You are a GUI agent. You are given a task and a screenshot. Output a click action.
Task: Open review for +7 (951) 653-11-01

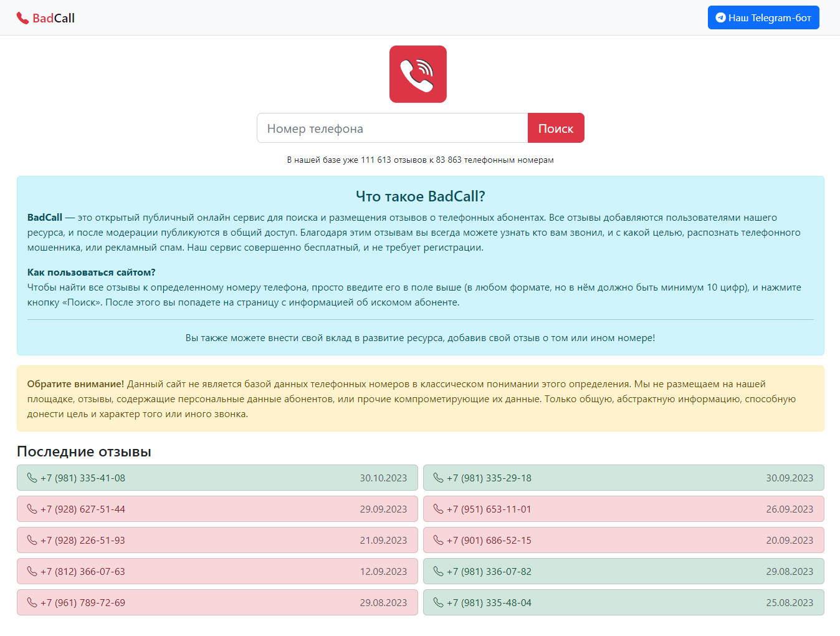pyautogui.click(x=624, y=509)
